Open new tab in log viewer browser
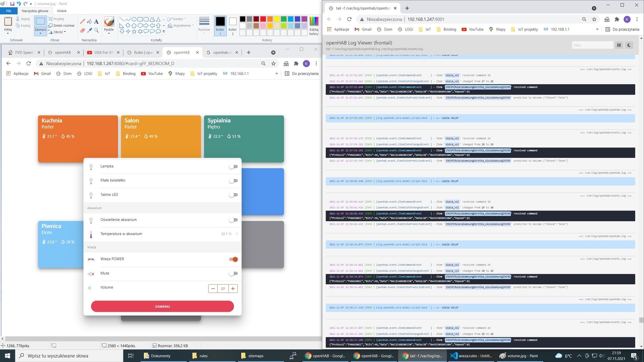This screenshot has height=362, width=644. [x=407, y=8]
